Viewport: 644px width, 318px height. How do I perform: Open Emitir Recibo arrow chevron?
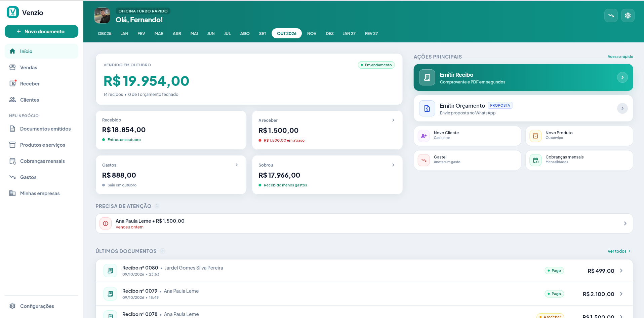coord(622,77)
